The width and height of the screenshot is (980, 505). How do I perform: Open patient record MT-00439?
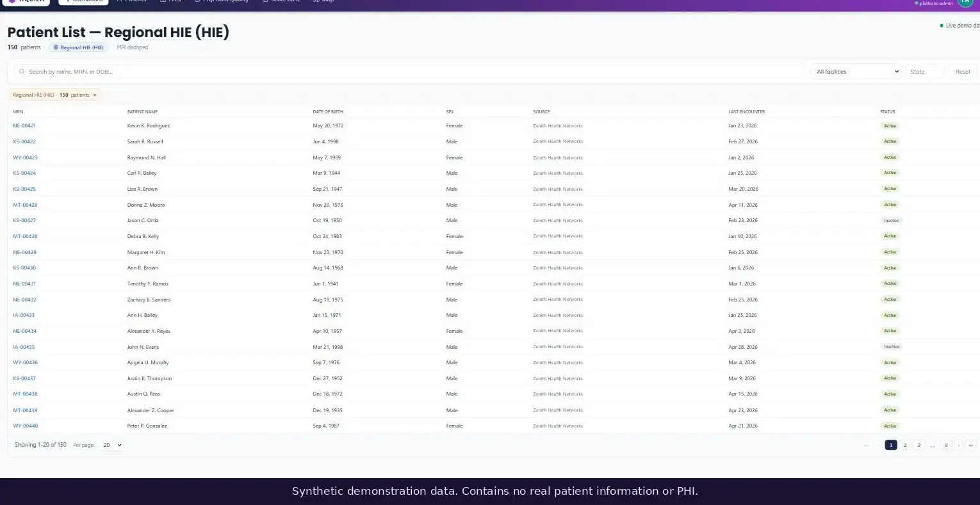(x=25, y=410)
